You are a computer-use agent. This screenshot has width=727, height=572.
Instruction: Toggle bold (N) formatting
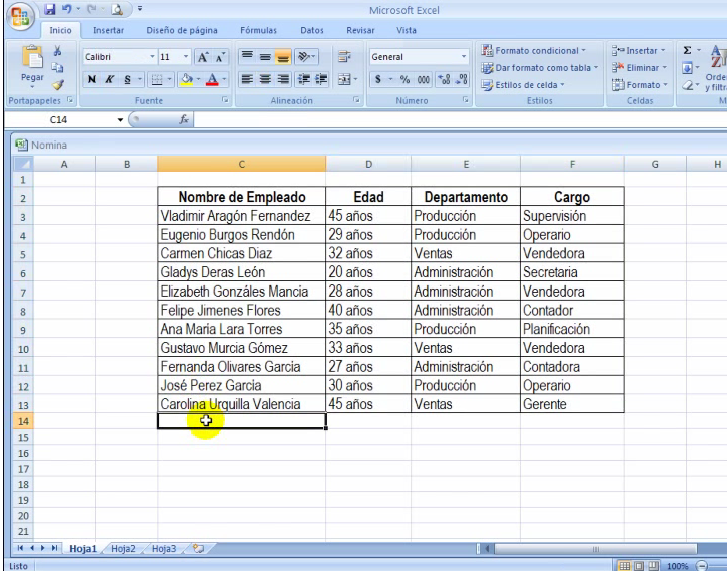point(92,79)
